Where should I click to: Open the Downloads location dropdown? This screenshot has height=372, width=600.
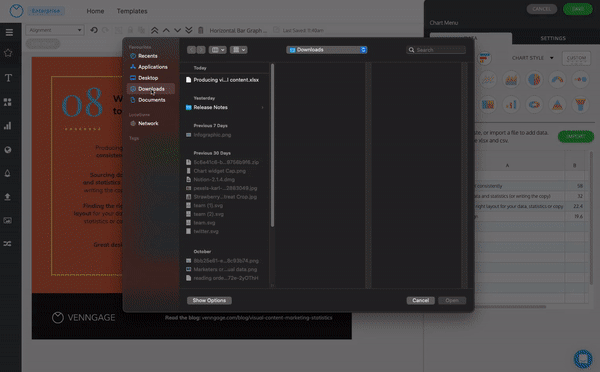point(327,50)
